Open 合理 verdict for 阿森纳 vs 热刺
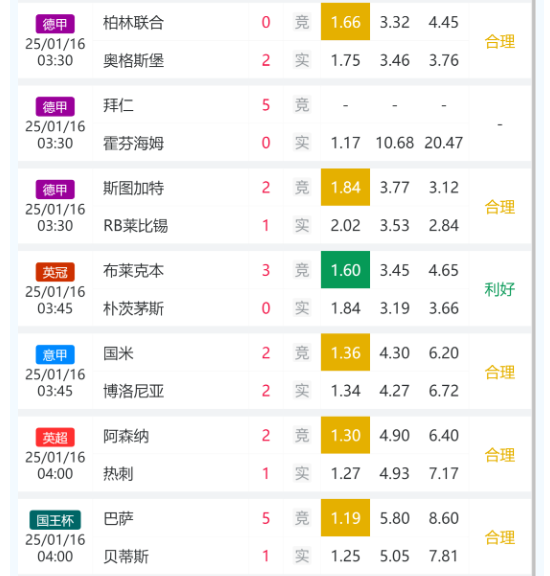This screenshot has height=576, width=550. (x=500, y=455)
